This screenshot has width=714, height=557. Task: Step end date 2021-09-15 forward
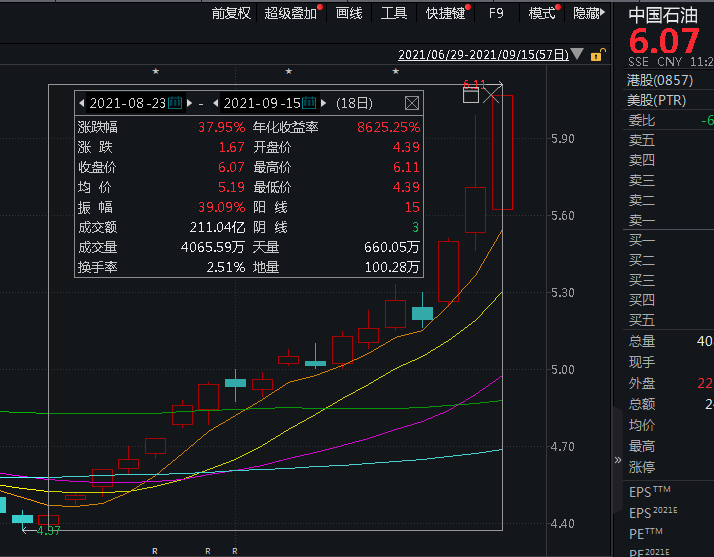point(323,103)
